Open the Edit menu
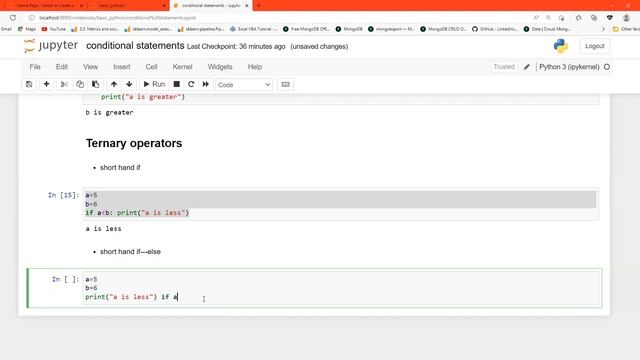 pyautogui.click(x=62, y=67)
